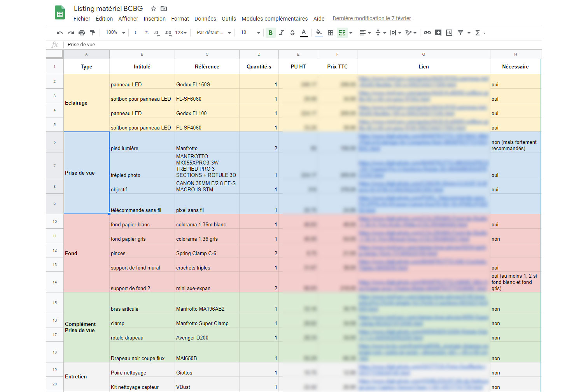Viewport: 588px width, 392px height.
Task: Select the Complément Prise de vue cell
Action: point(86,327)
